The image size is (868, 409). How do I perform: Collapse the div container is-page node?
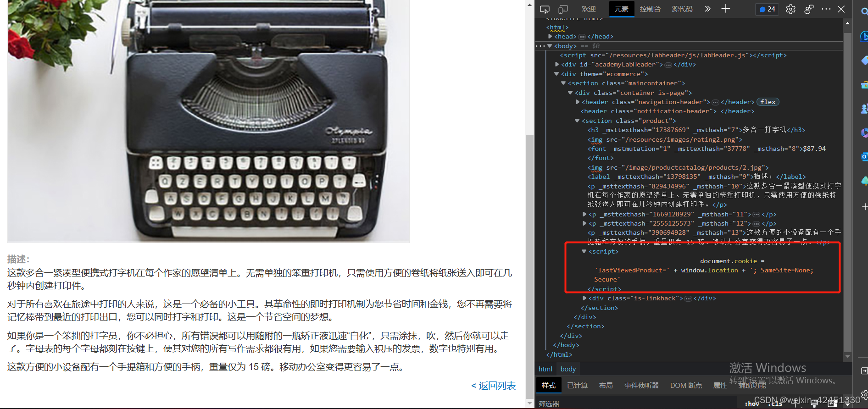click(570, 93)
